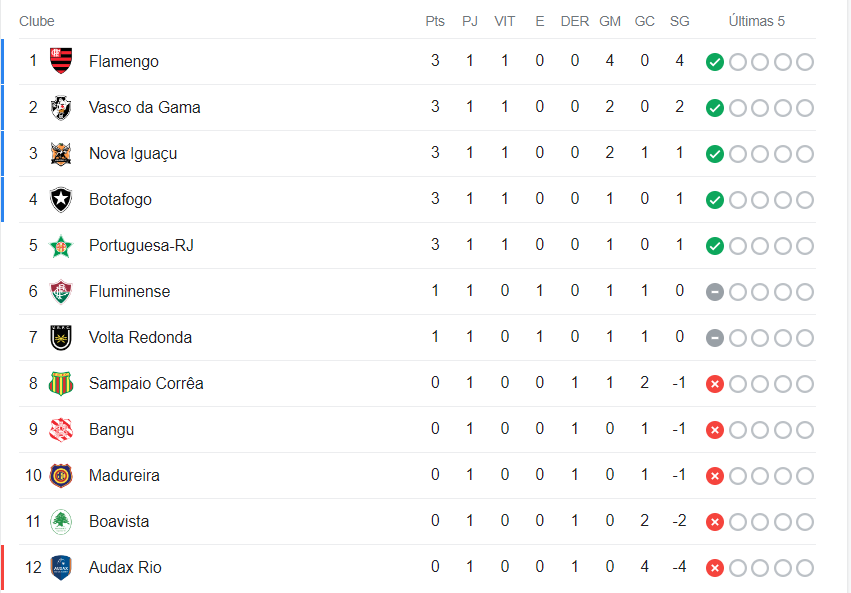This screenshot has width=851, height=593.
Task: Click Flamengo's green win result icon
Action: pyautogui.click(x=714, y=62)
